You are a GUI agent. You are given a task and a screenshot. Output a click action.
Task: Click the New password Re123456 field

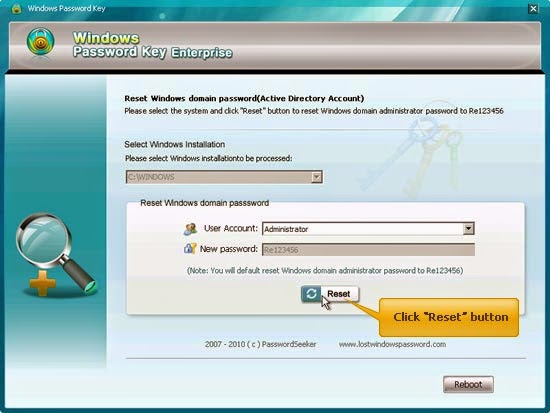[x=368, y=250]
